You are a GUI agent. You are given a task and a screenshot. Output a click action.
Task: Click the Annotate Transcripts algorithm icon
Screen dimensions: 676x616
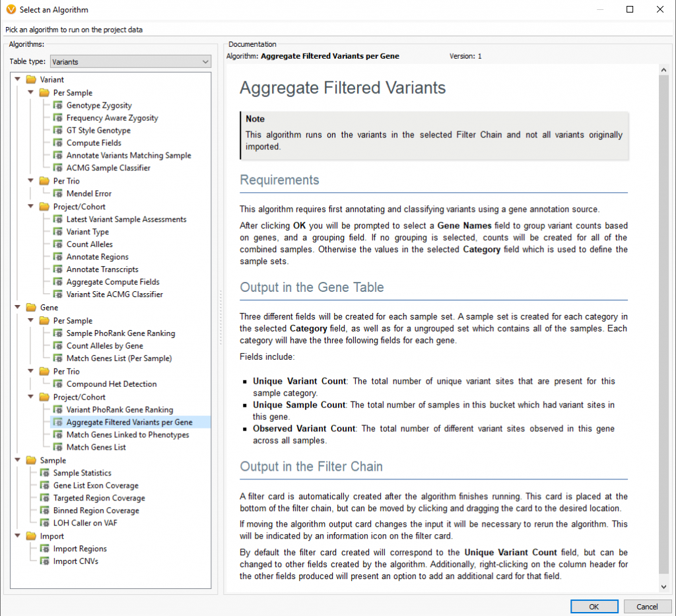click(x=58, y=269)
